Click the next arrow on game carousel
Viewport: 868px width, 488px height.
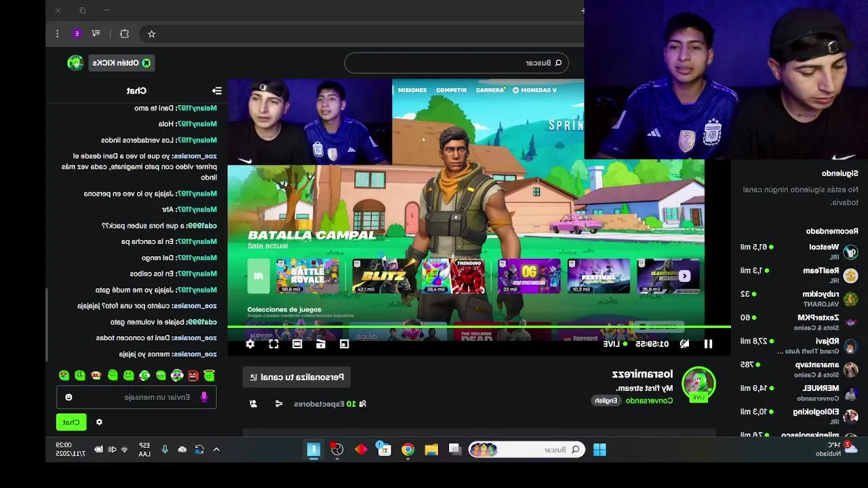click(685, 276)
